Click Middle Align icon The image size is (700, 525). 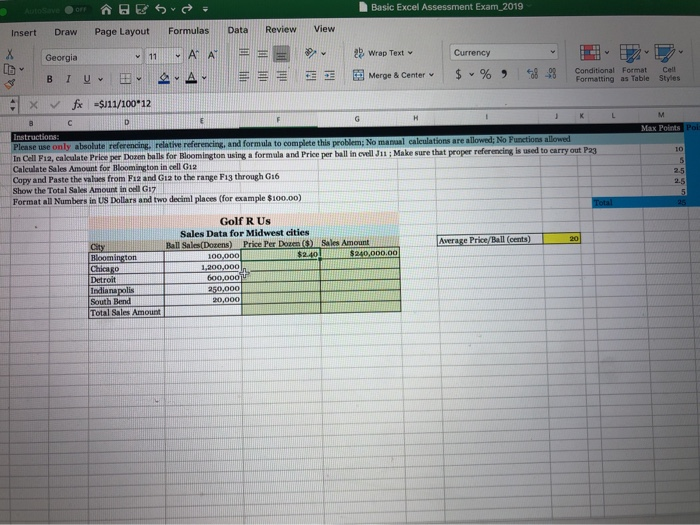(262, 54)
